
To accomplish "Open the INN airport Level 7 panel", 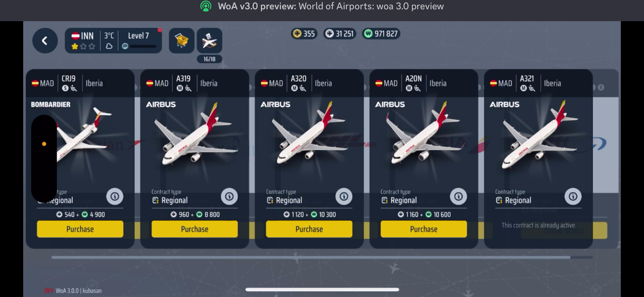I will point(113,41).
